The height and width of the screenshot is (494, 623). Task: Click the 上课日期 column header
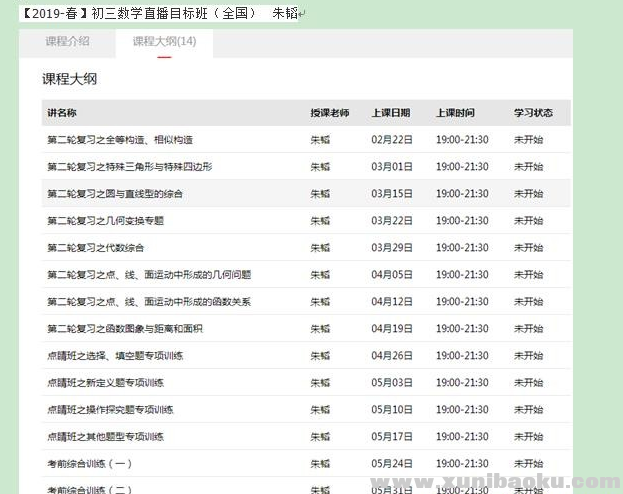click(x=390, y=113)
